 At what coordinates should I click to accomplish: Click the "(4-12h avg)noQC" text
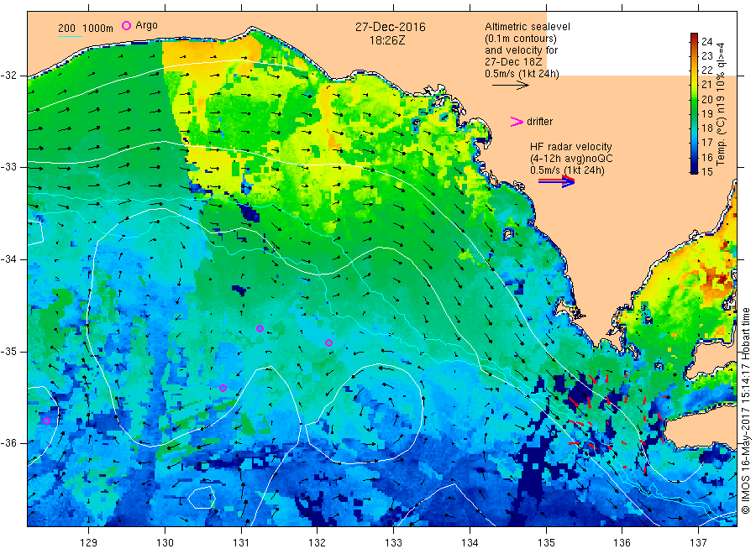pyautogui.click(x=571, y=159)
